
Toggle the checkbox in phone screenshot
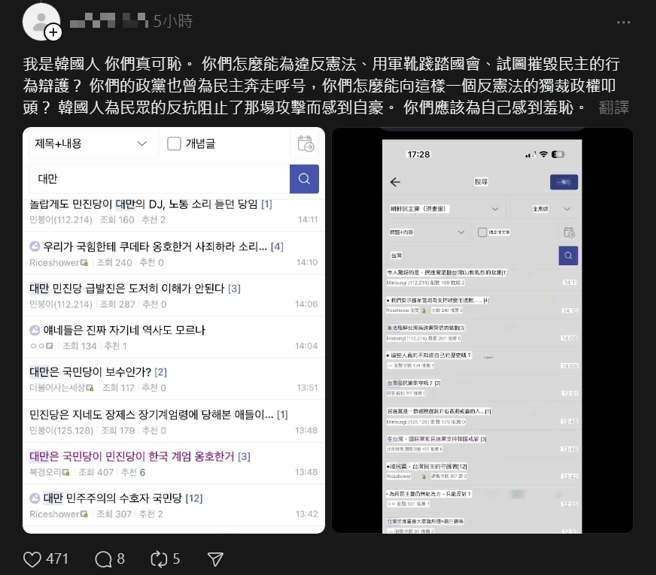click(x=482, y=232)
